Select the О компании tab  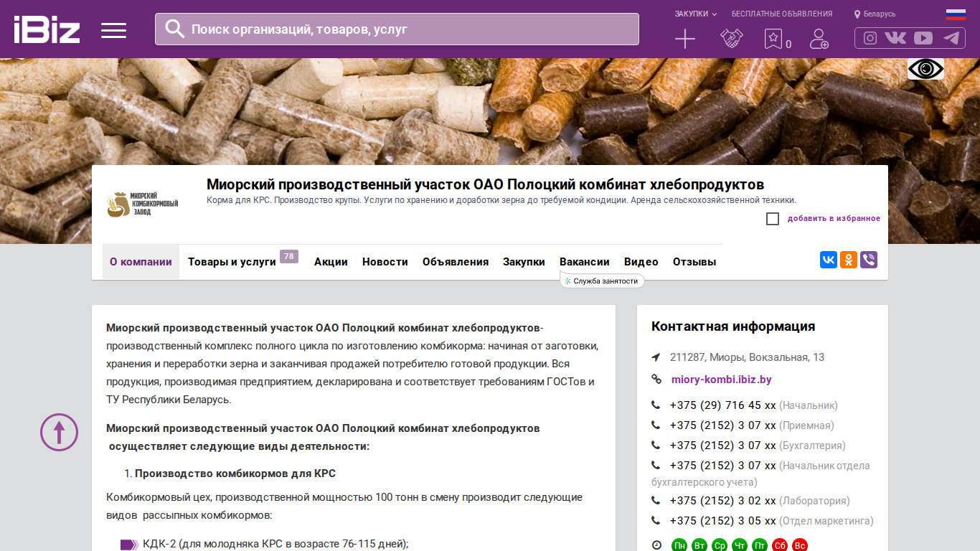pos(141,262)
